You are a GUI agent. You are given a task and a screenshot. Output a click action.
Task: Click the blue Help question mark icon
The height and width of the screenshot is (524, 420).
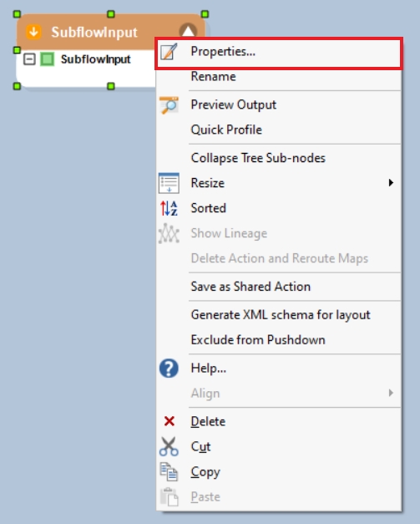pyautogui.click(x=169, y=369)
